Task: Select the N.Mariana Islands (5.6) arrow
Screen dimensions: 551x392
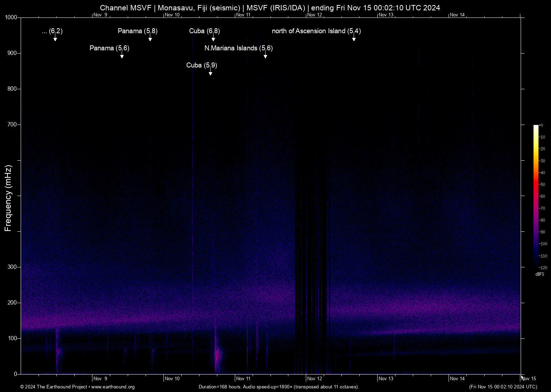Action: [265, 55]
